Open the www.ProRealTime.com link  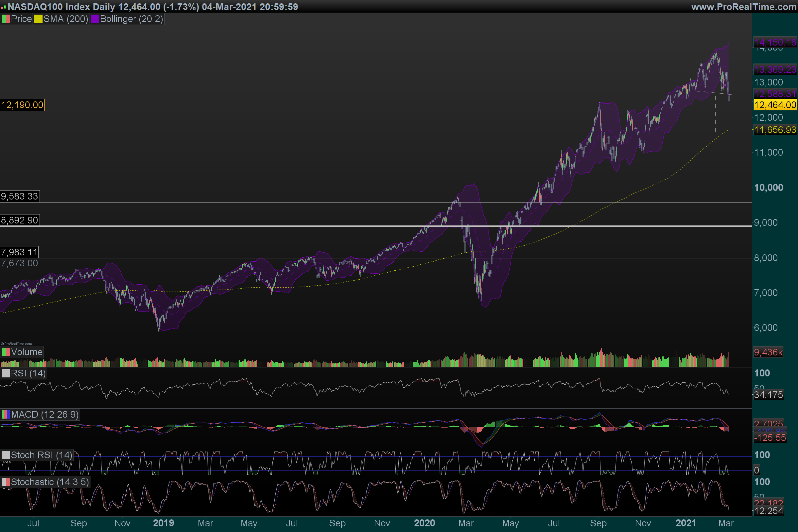[743, 7]
